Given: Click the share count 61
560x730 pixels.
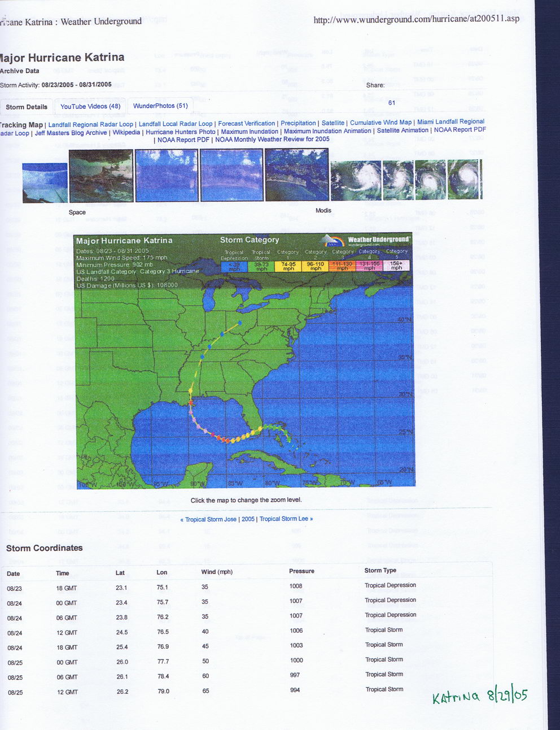Looking at the screenshot, I should coord(392,103).
